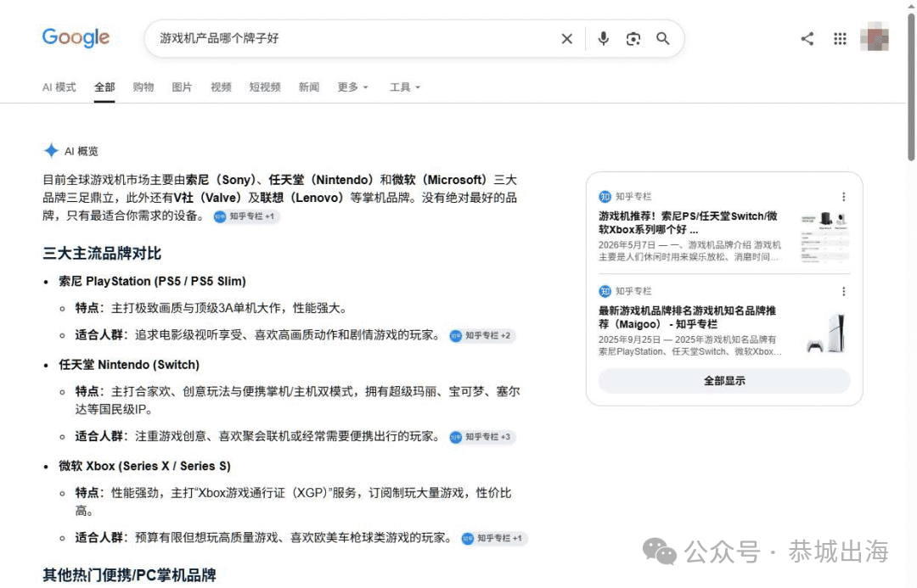The width and height of the screenshot is (917, 588).
Task: Click the share icon at top right
Action: [807, 38]
